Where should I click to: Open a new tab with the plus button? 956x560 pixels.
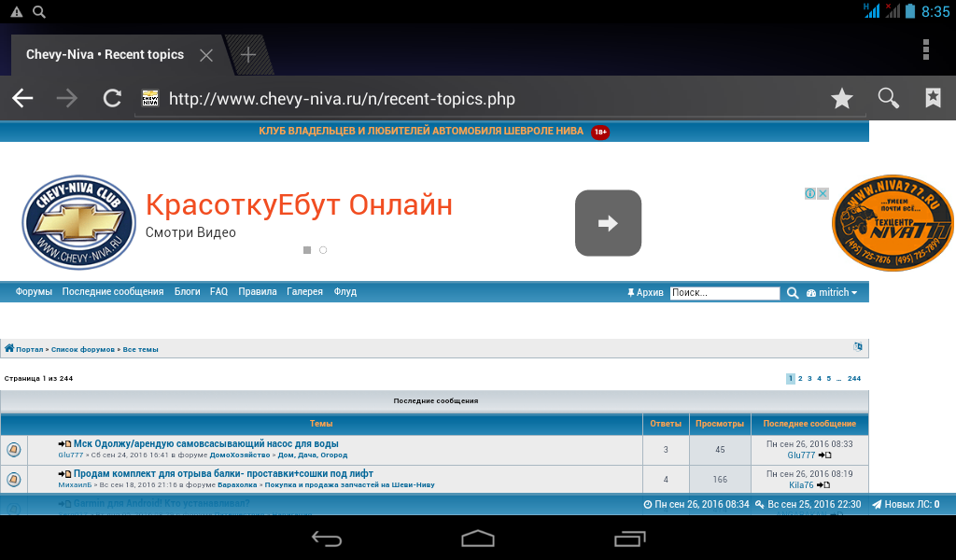click(x=247, y=54)
